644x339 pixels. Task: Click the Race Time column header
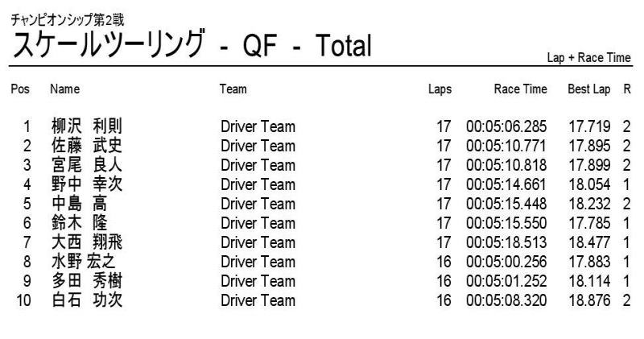pyautogui.click(x=520, y=89)
